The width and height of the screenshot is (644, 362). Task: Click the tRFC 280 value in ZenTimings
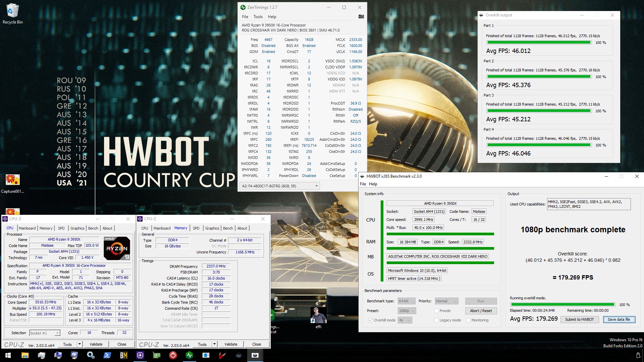268,139
